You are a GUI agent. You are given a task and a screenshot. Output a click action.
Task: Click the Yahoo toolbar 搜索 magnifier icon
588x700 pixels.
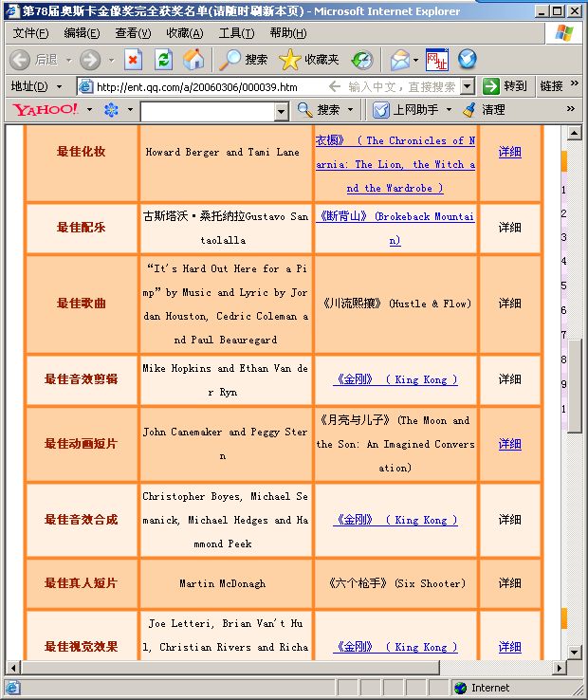(x=305, y=109)
